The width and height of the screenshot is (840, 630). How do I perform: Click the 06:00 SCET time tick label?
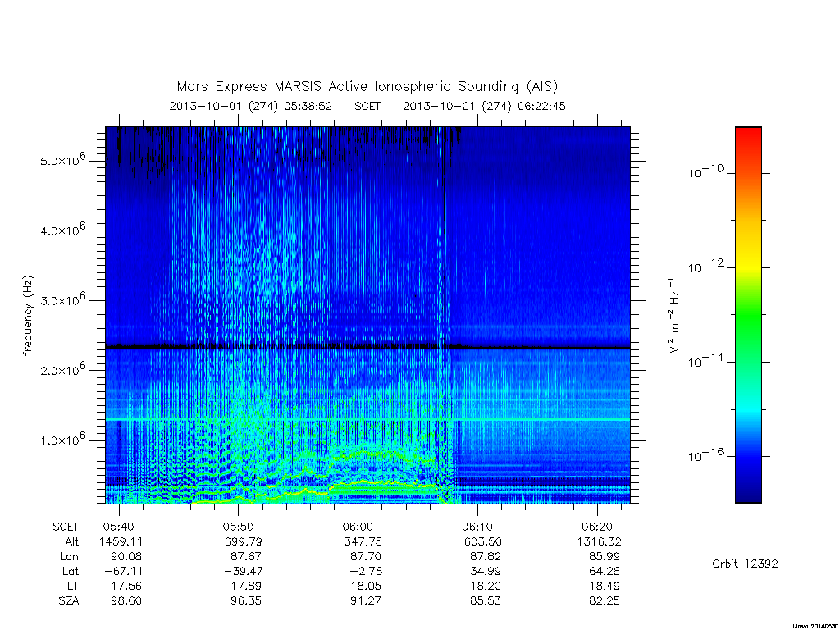click(358, 527)
